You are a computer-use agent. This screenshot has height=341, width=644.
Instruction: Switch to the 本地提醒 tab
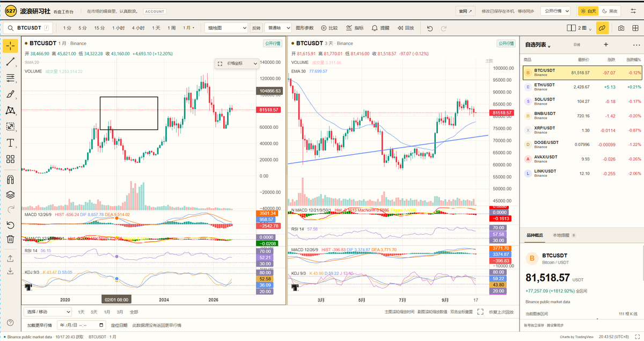(564, 235)
